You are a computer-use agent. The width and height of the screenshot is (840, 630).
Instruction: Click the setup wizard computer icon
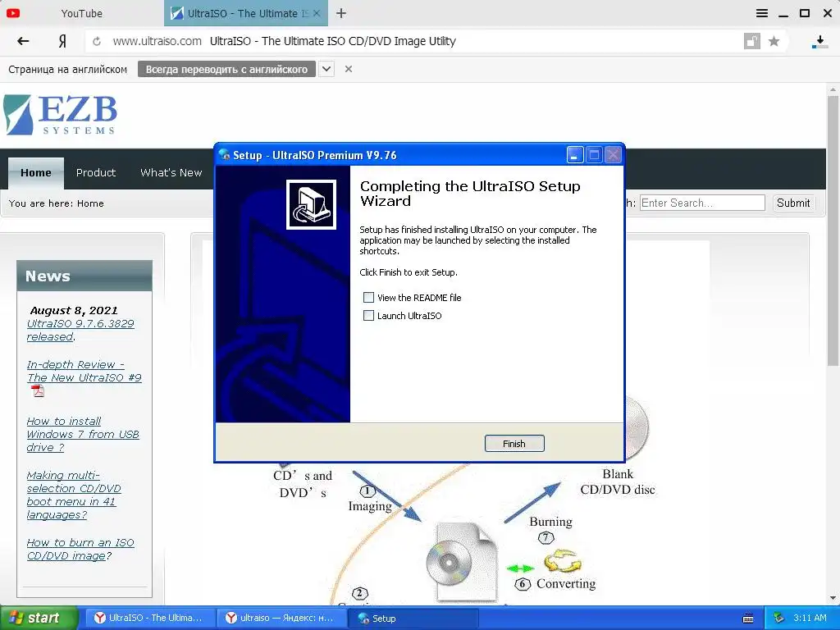pyautogui.click(x=311, y=204)
